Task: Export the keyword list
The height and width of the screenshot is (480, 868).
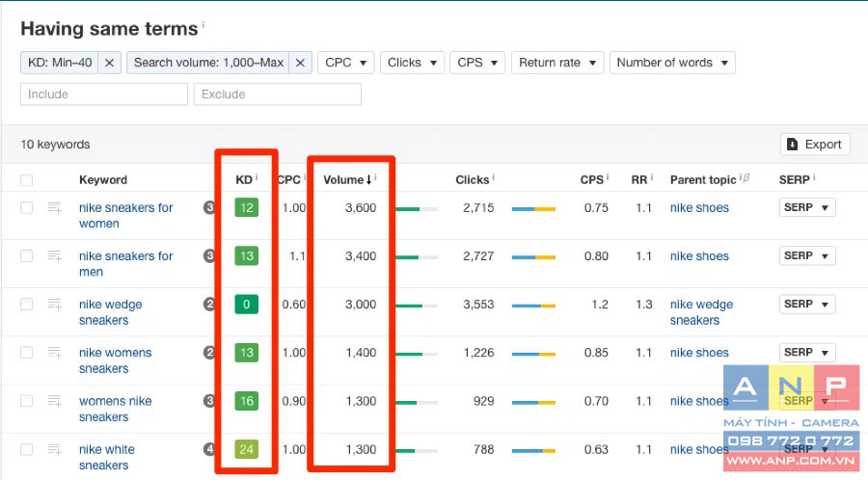Action: click(815, 145)
